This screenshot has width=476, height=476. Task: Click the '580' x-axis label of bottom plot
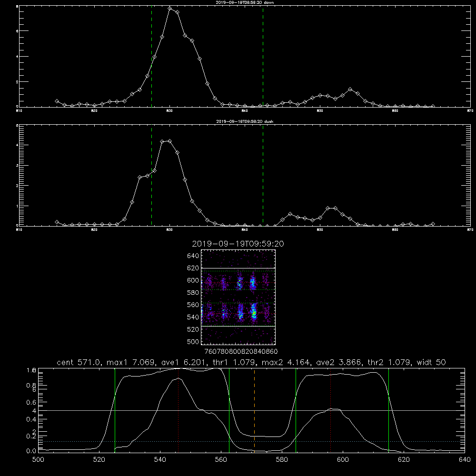tap(282, 460)
